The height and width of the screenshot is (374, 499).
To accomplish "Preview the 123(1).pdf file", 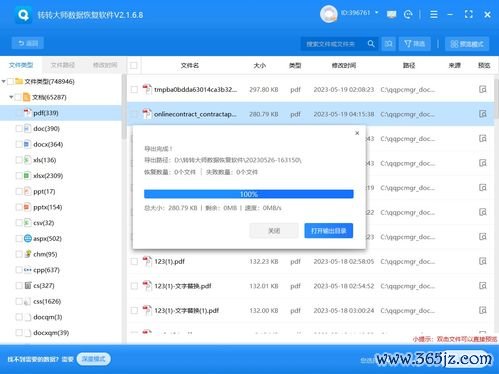I will 483,261.
